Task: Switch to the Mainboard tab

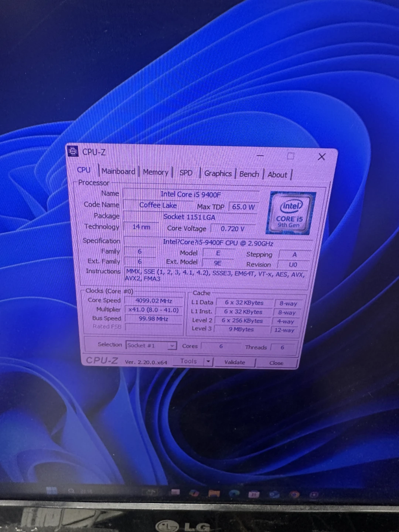Action: (x=118, y=171)
